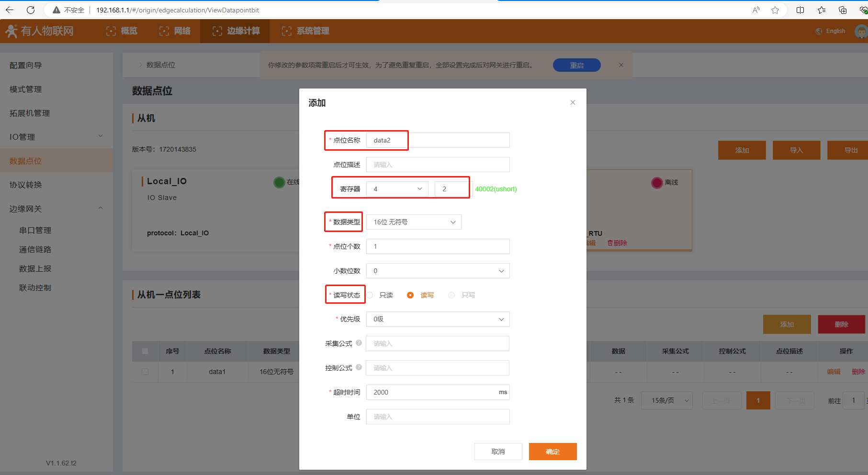Image resolution: width=868 pixels, height=475 pixels.
Task: Open 联动控制 in the sidebar
Action: 35,287
